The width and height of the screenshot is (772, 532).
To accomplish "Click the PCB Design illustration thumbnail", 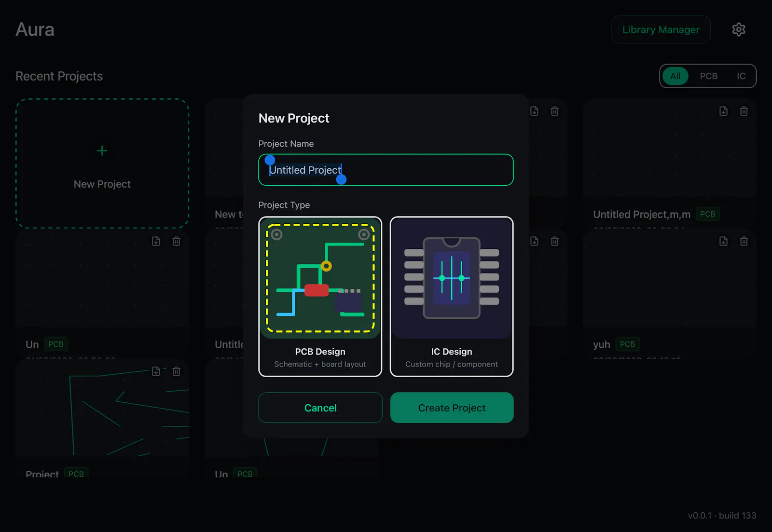I will click(320, 278).
